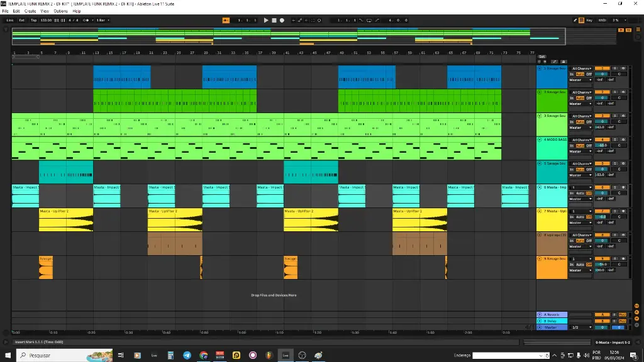Open track 4 Master output dropdown
This screenshot has height=362, width=644.
pos(580,151)
